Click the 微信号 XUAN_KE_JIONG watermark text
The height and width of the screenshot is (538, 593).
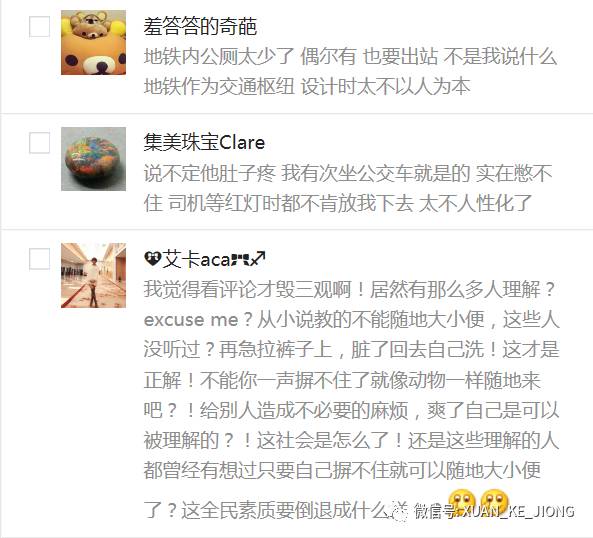coord(494,511)
